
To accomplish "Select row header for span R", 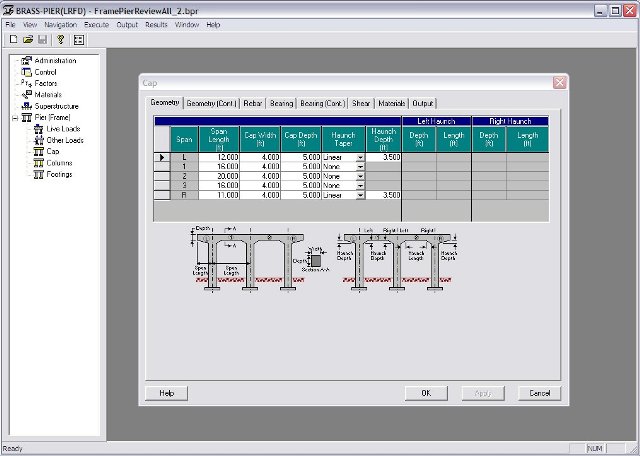I will 162,196.
